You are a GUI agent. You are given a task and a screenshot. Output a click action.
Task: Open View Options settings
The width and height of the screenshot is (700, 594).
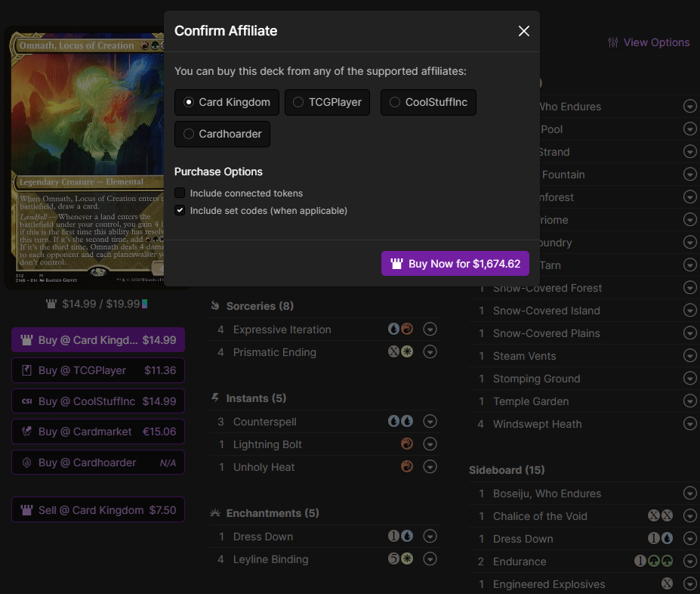coord(649,42)
